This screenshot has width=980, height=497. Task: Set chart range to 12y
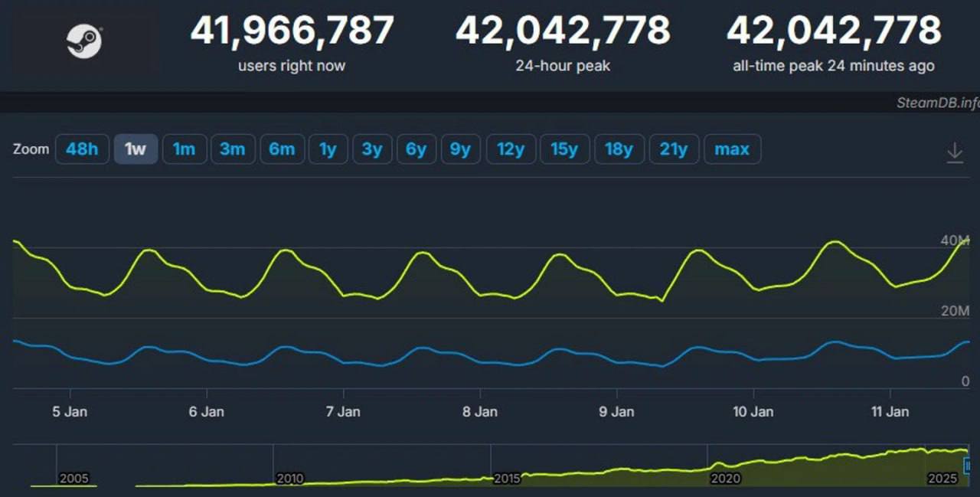coord(510,149)
